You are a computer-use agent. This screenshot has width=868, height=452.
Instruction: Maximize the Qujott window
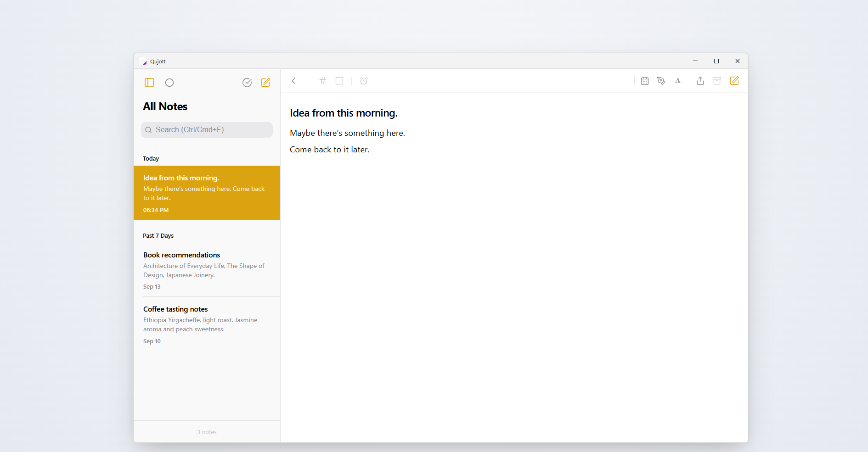[x=716, y=61]
